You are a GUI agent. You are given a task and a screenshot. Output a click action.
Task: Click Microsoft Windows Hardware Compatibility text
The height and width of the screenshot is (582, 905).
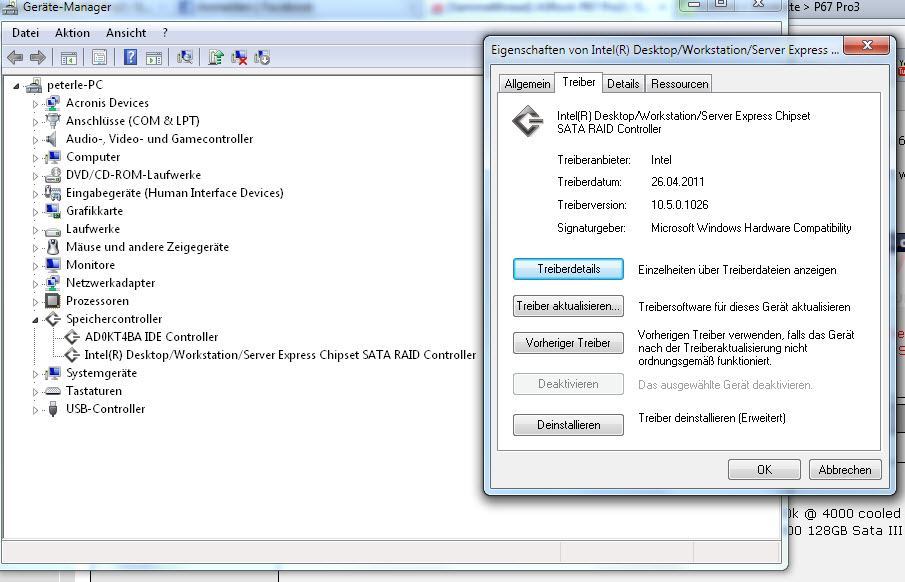coord(751,228)
